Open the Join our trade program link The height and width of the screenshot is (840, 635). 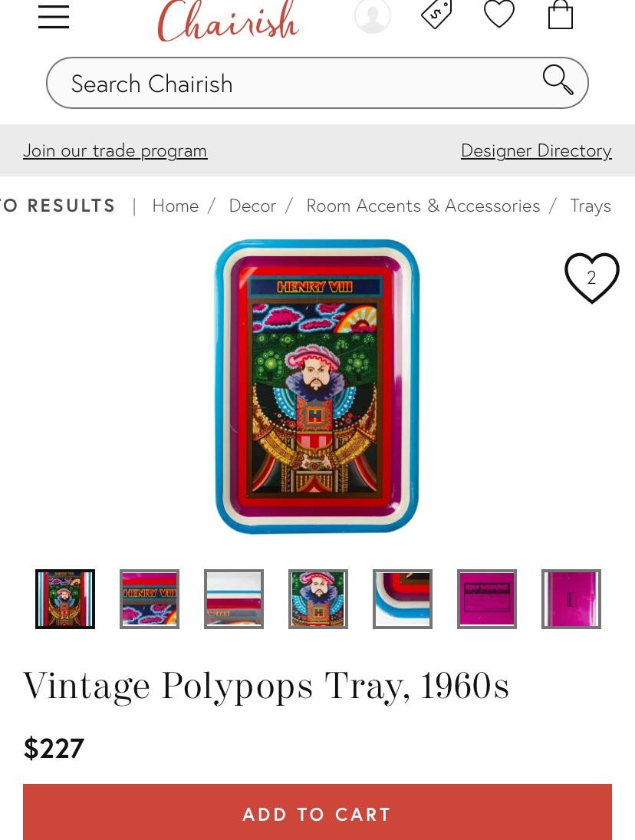[x=115, y=150]
